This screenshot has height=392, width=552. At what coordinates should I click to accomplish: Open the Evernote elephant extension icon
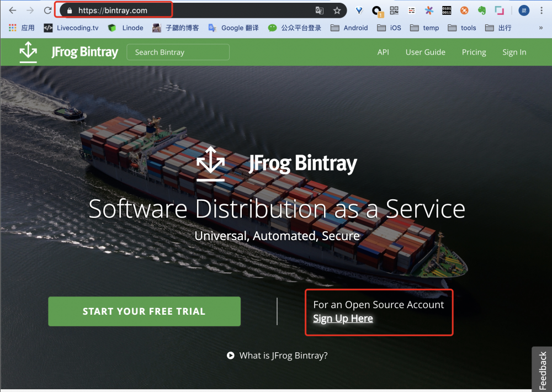(x=482, y=10)
